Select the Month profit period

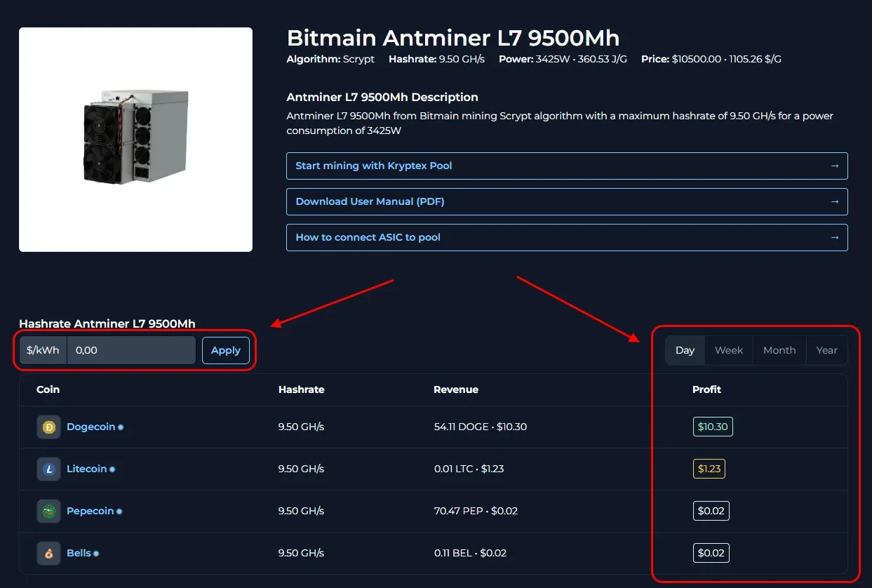[x=779, y=350]
